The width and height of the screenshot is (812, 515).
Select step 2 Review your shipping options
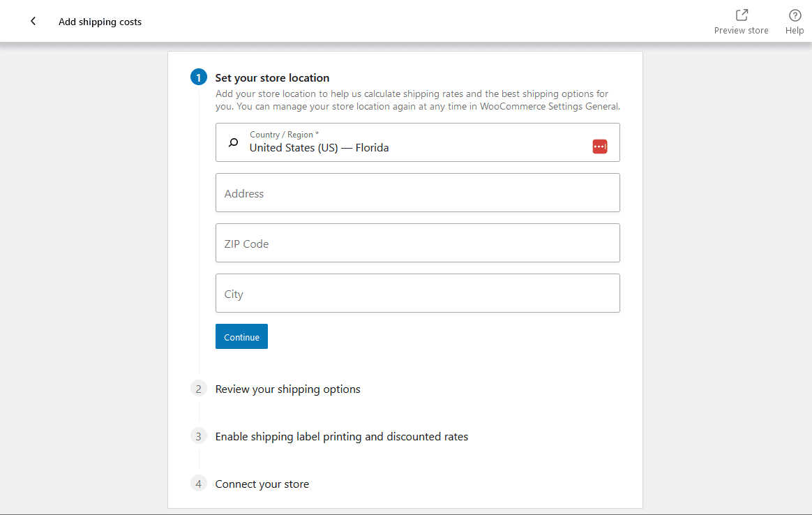pyautogui.click(x=287, y=389)
